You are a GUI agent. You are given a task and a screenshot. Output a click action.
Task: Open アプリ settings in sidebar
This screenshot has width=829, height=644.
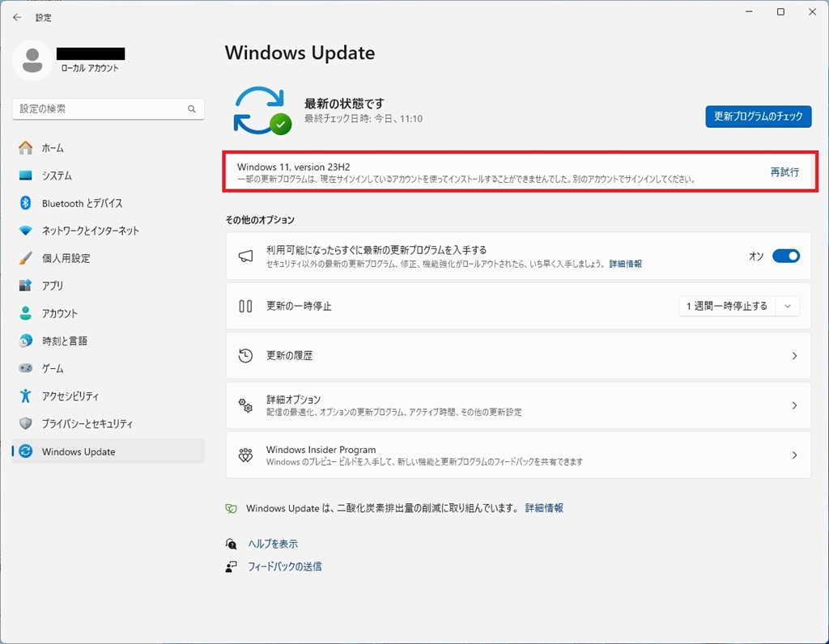[108, 286]
